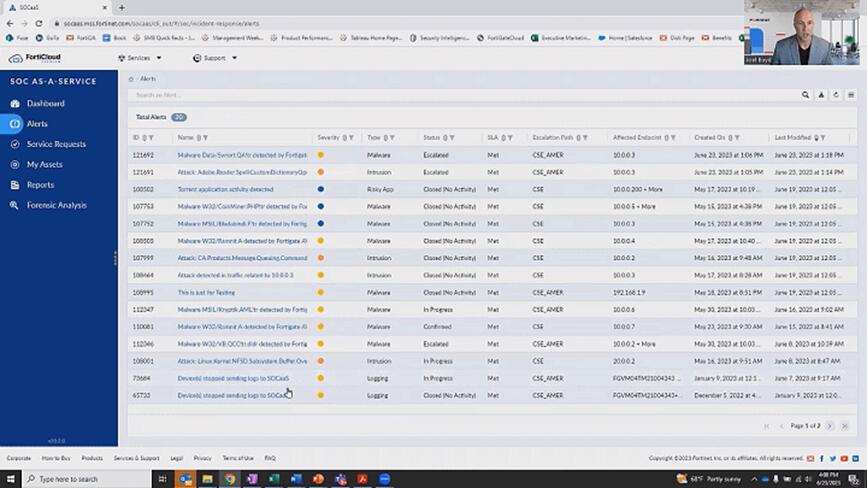Click the '192.168.1.9' affected endpoint cell
Screen dimensions: 867x488
(x=629, y=292)
